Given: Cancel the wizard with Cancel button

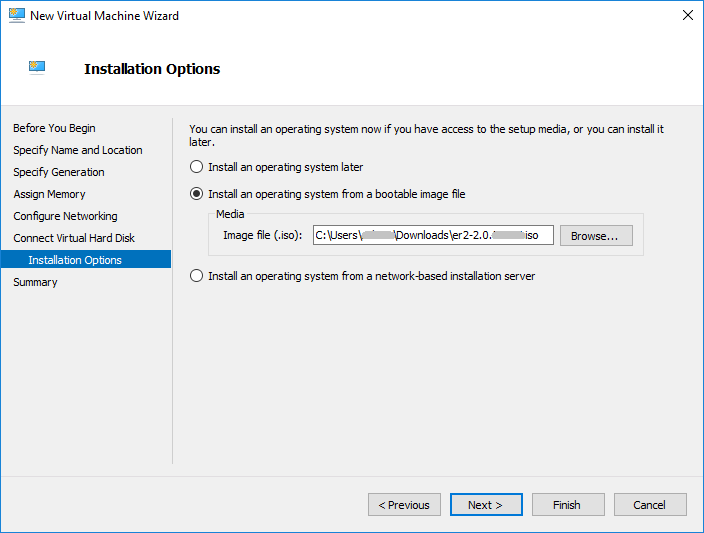Looking at the screenshot, I should pyautogui.click(x=650, y=505).
